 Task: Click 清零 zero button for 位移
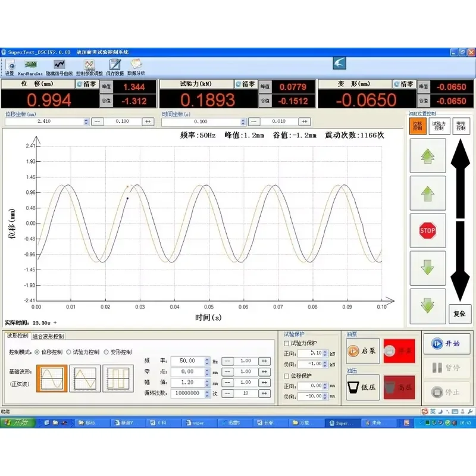86,84
